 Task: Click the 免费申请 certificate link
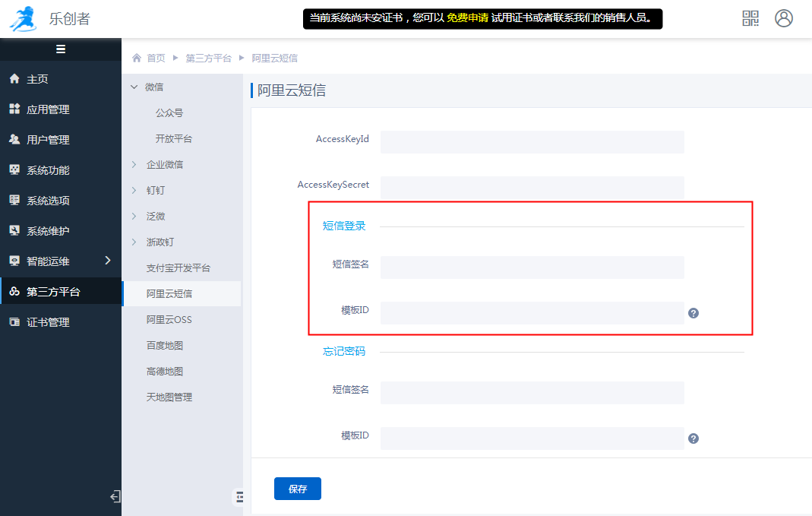(x=467, y=18)
